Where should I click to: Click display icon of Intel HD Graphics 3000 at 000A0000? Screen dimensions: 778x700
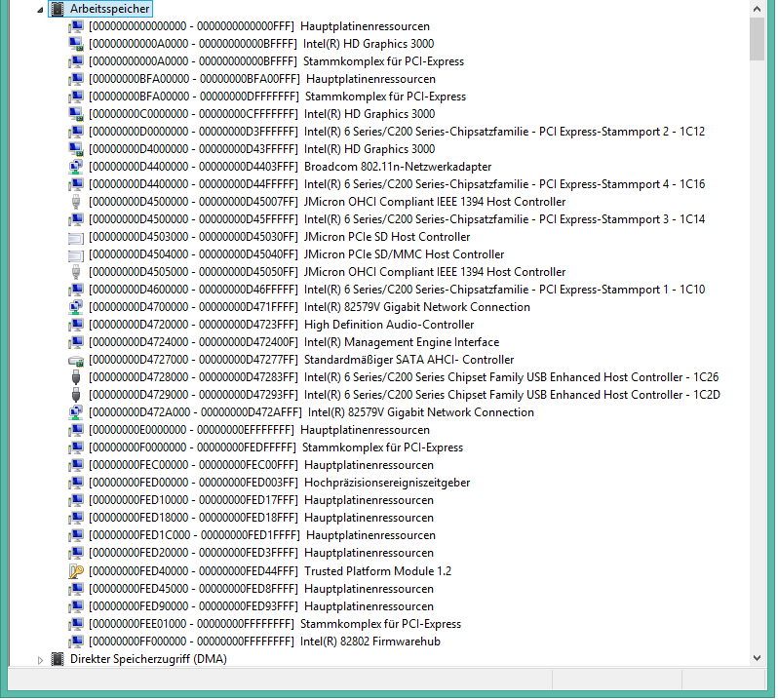(x=76, y=44)
